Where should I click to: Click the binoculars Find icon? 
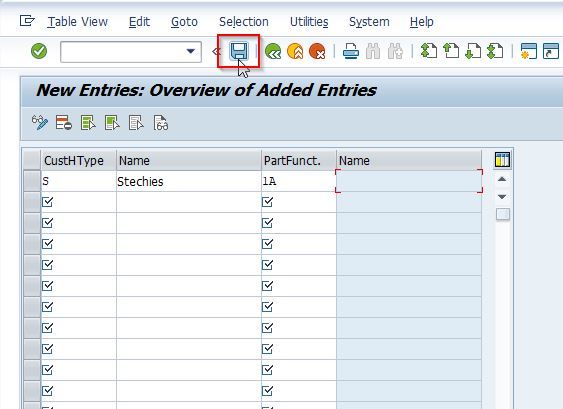pyautogui.click(x=373, y=51)
